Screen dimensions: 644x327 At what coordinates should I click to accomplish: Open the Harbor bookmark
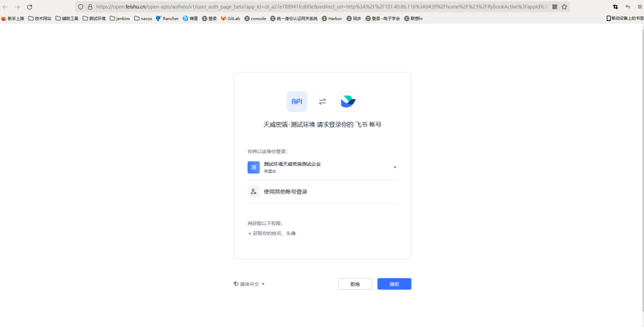(332, 19)
